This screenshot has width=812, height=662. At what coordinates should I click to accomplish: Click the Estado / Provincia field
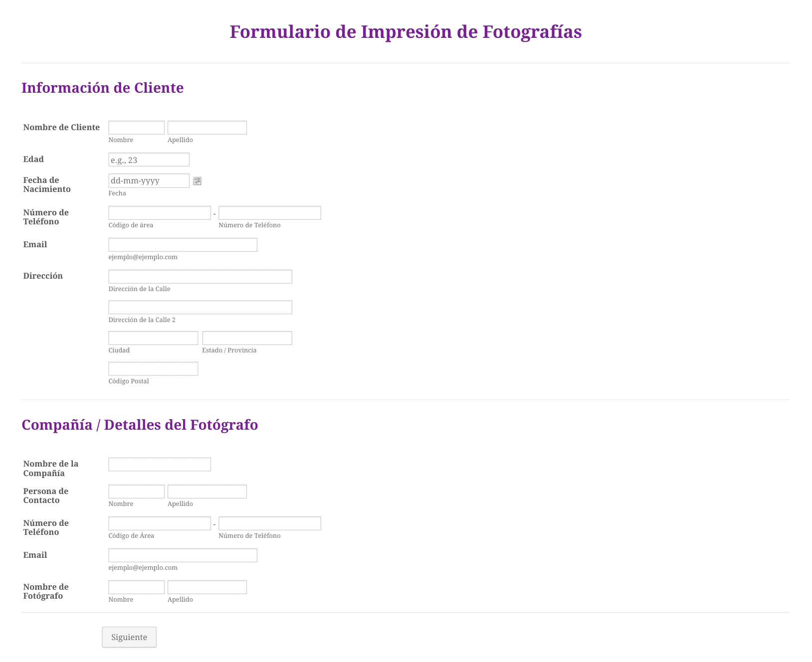pos(247,338)
